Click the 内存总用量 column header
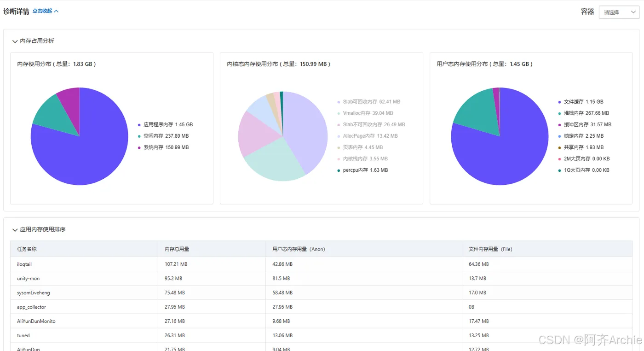Screen dimensions: 644x351 [x=177, y=249]
